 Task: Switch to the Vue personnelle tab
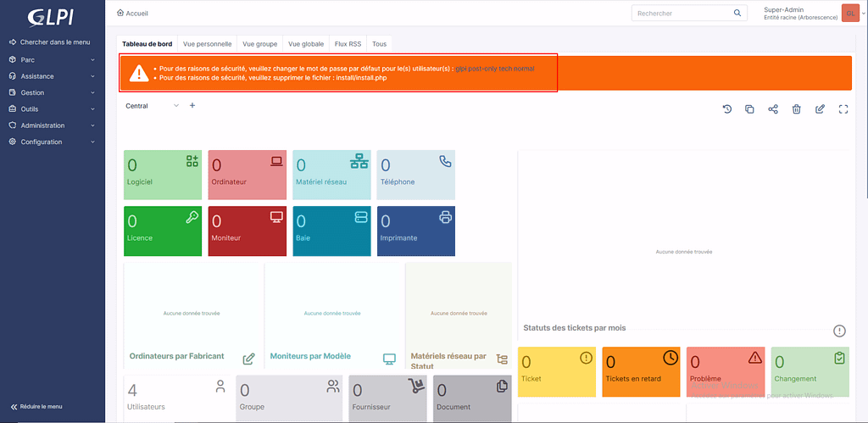[x=207, y=43]
